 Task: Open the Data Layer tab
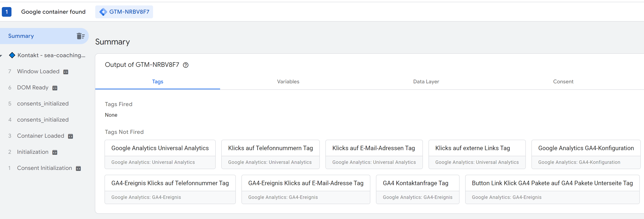click(x=426, y=82)
